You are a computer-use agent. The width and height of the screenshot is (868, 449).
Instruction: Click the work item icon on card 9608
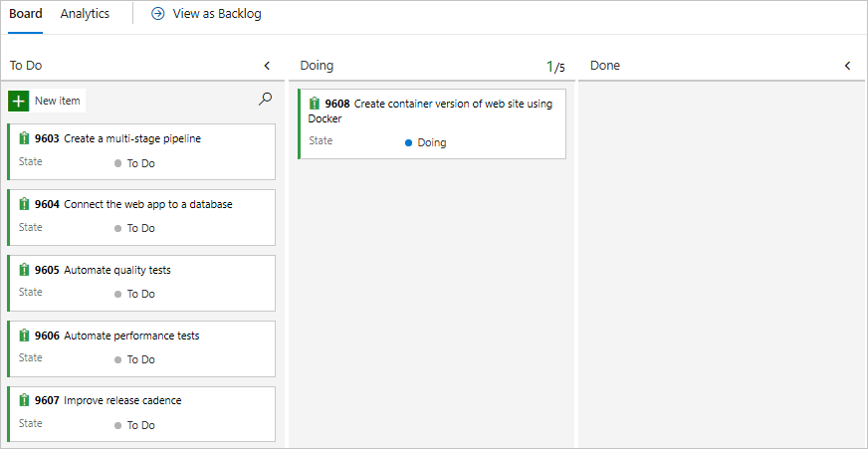pyautogui.click(x=315, y=104)
